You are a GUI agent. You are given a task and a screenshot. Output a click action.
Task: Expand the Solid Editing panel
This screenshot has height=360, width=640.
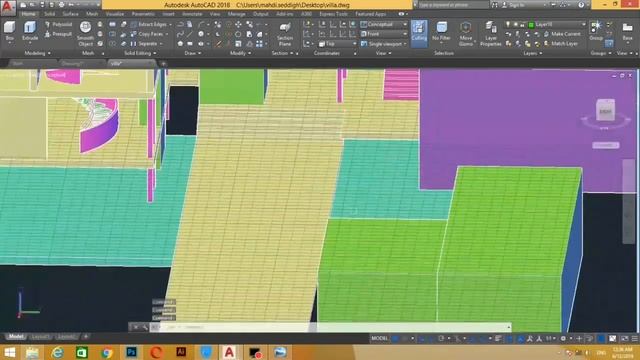pyautogui.click(x=140, y=53)
